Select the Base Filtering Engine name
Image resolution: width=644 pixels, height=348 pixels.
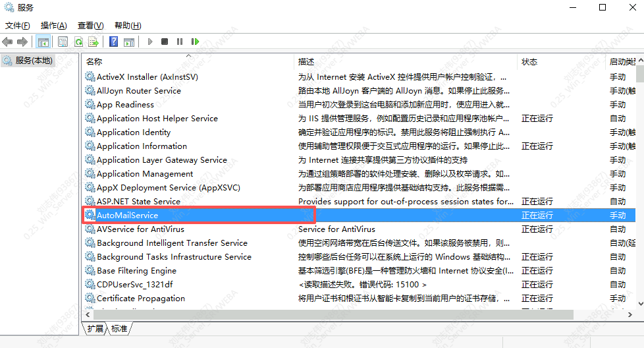[136, 271]
